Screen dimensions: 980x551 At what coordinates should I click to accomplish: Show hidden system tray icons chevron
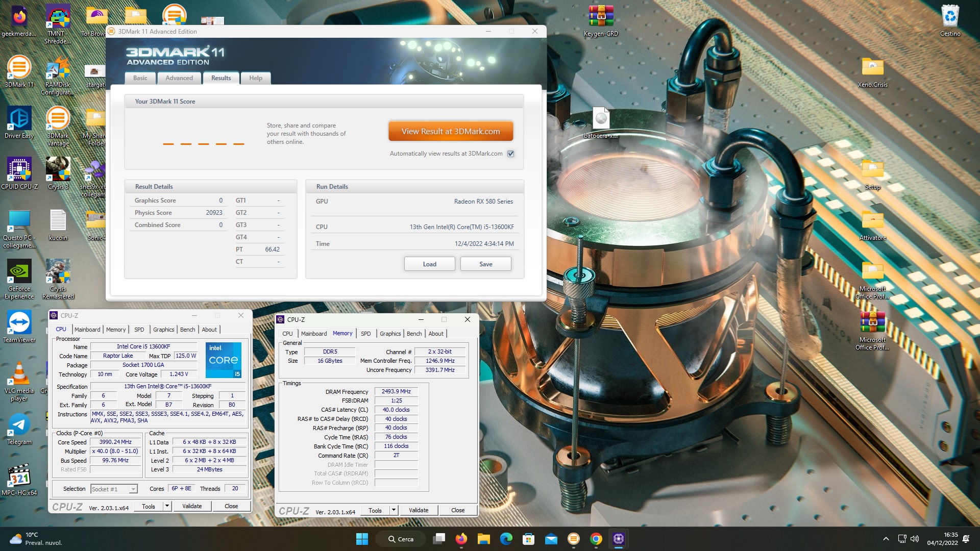886,539
